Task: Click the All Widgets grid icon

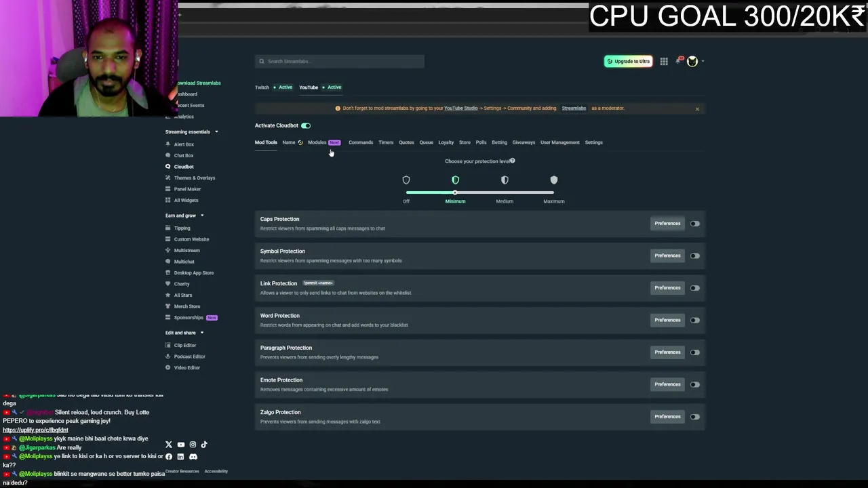Action: tap(168, 200)
